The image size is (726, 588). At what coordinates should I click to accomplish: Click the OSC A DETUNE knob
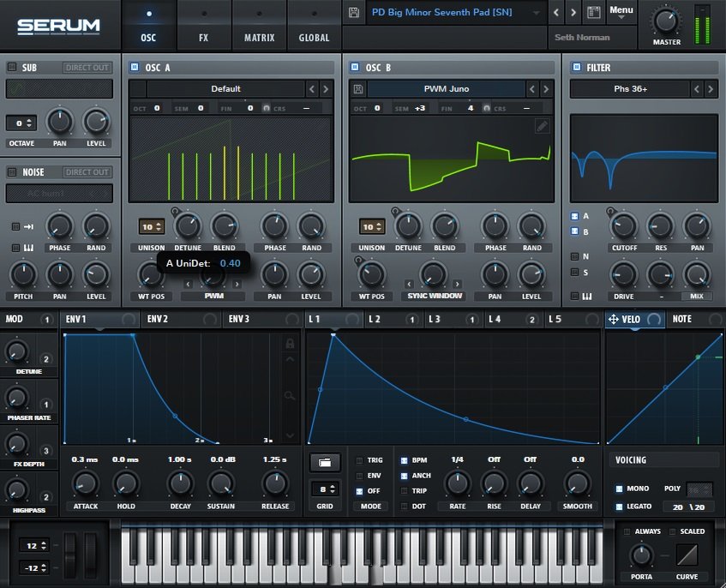188,226
